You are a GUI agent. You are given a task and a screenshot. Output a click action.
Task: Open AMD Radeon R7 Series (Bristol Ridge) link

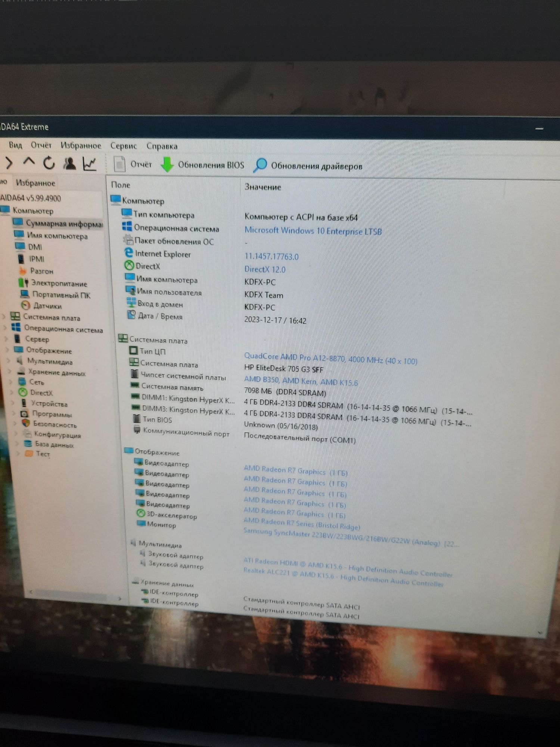point(301,524)
